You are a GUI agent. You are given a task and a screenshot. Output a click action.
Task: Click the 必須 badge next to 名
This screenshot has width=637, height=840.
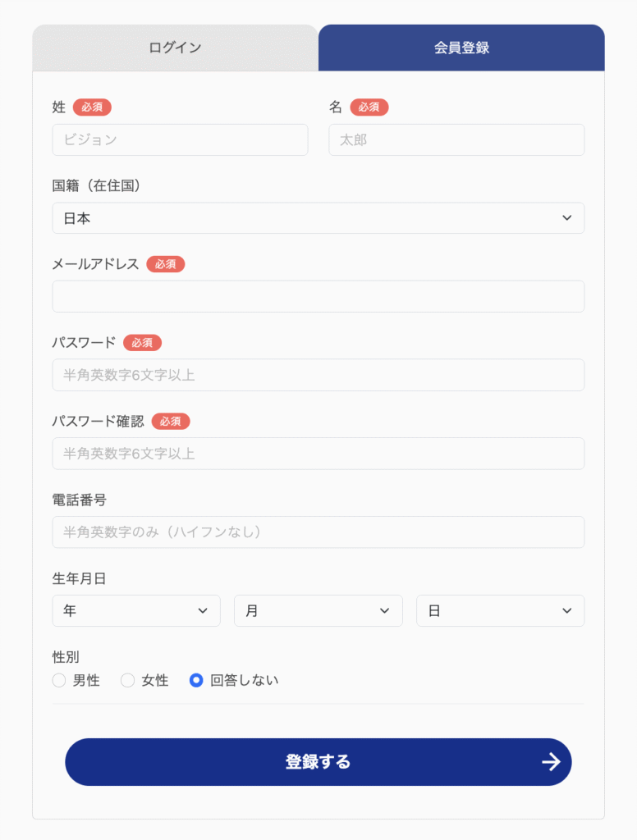[x=369, y=107]
